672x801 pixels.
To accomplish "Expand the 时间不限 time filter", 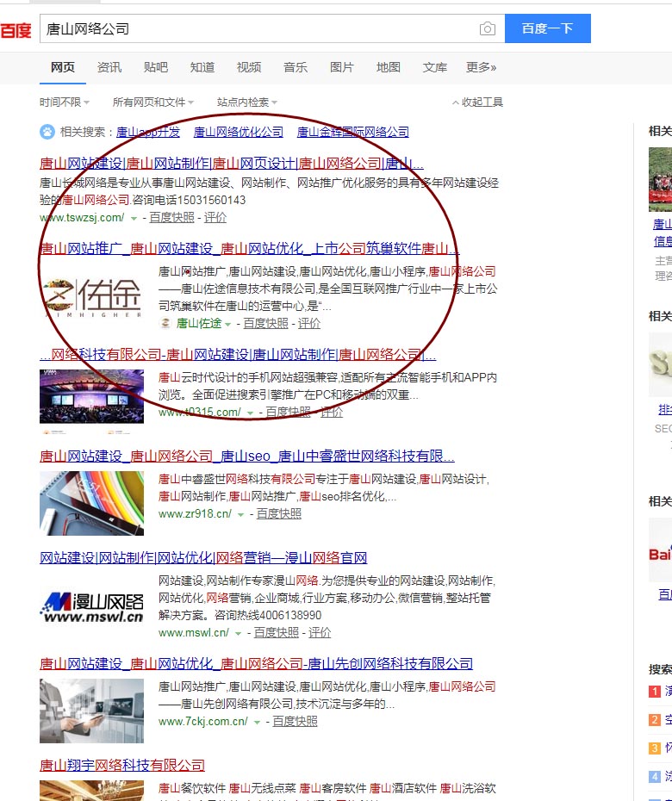I will coord(65,102).
